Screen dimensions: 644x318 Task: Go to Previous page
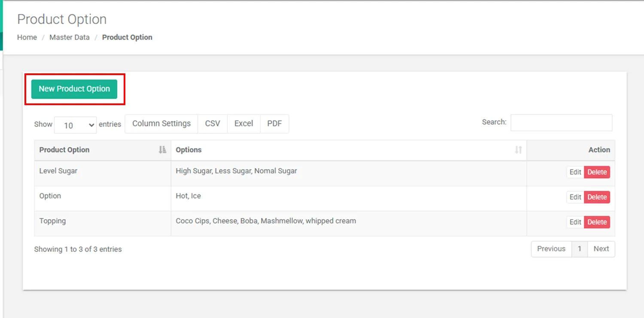point(551,249)
